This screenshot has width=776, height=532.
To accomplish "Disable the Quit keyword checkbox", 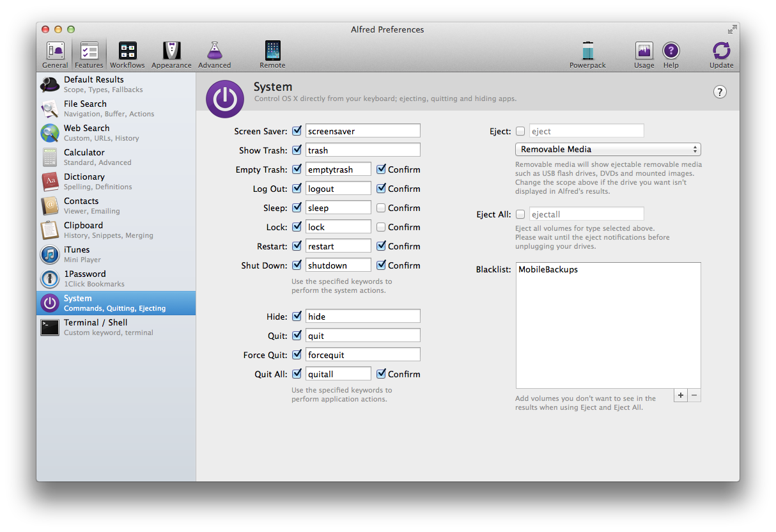I will pos(297,336).
